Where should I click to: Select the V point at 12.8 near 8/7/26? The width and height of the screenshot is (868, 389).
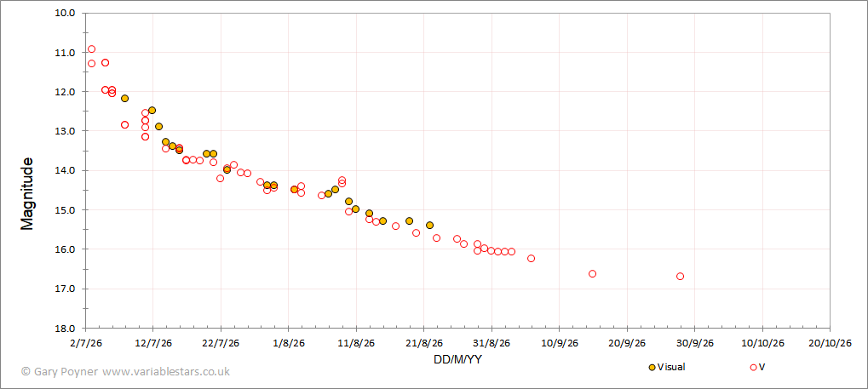click(x=124, y=124)
